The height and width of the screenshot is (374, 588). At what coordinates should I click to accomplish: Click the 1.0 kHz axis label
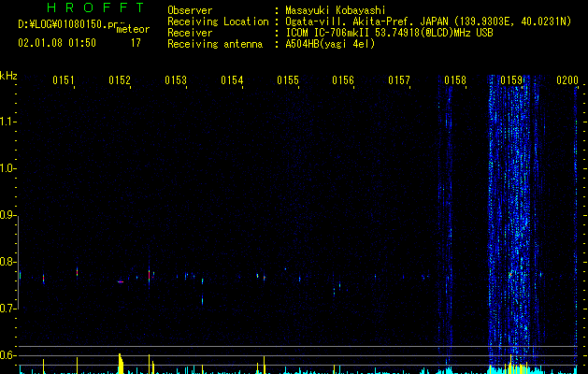click(x=7, y=168)
